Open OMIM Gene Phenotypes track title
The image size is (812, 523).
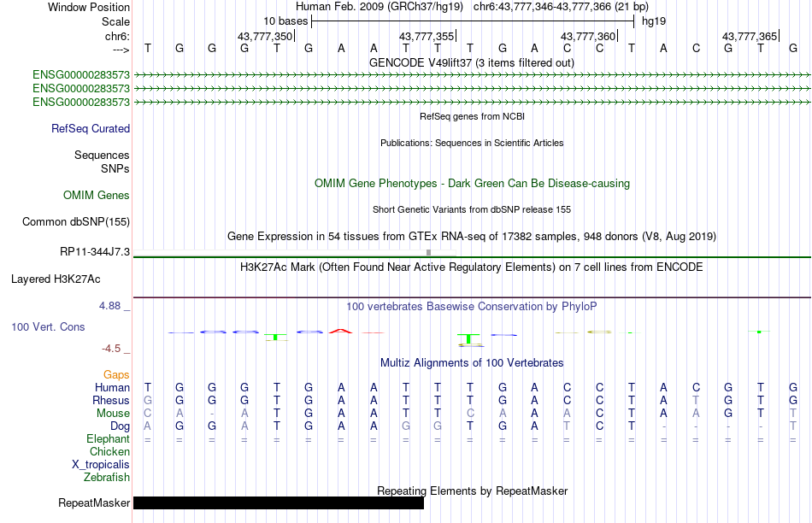click(472, 184)
